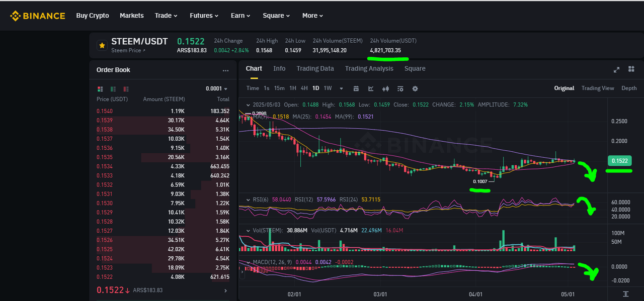Toggle STEEM/USDT favorite star

point(102,45)
